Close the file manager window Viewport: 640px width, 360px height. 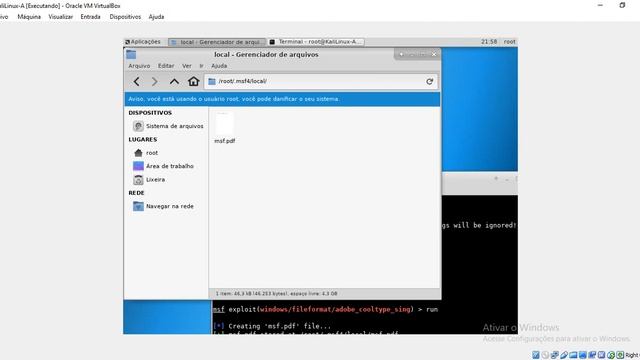click(x=434, y=54)
